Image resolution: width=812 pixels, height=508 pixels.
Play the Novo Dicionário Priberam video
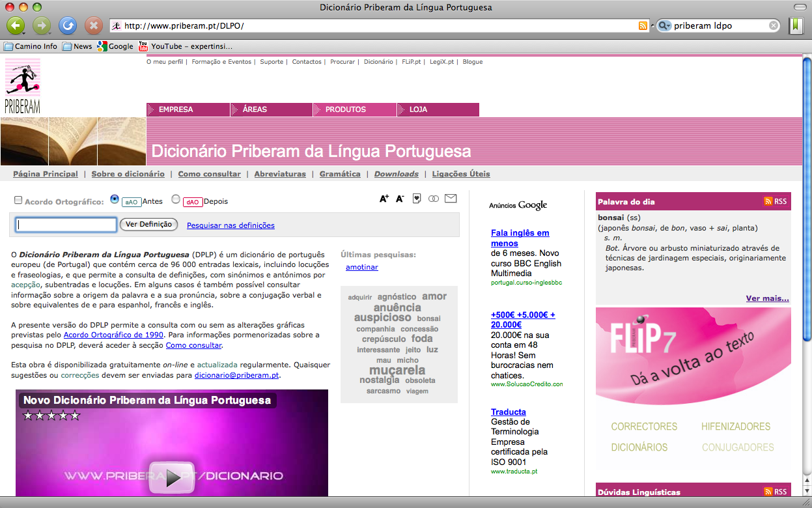coord(172,477)
